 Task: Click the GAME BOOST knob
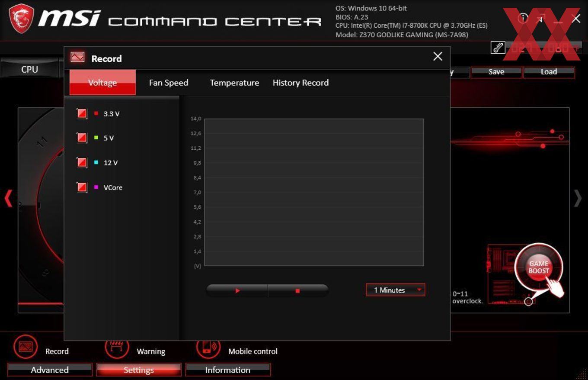[x=539, y=267]
